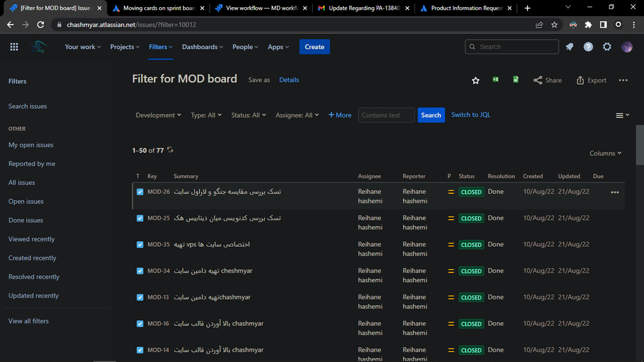
Task: Click the blue Create button
Action: [314, 47]
